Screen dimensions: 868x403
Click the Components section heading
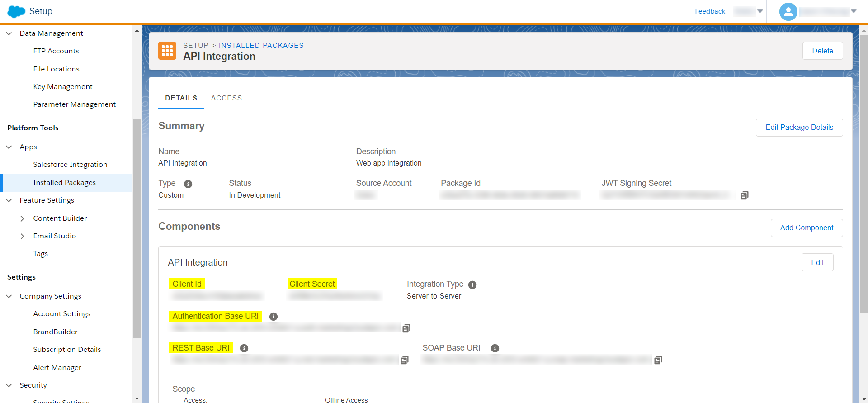click(189, 227)
